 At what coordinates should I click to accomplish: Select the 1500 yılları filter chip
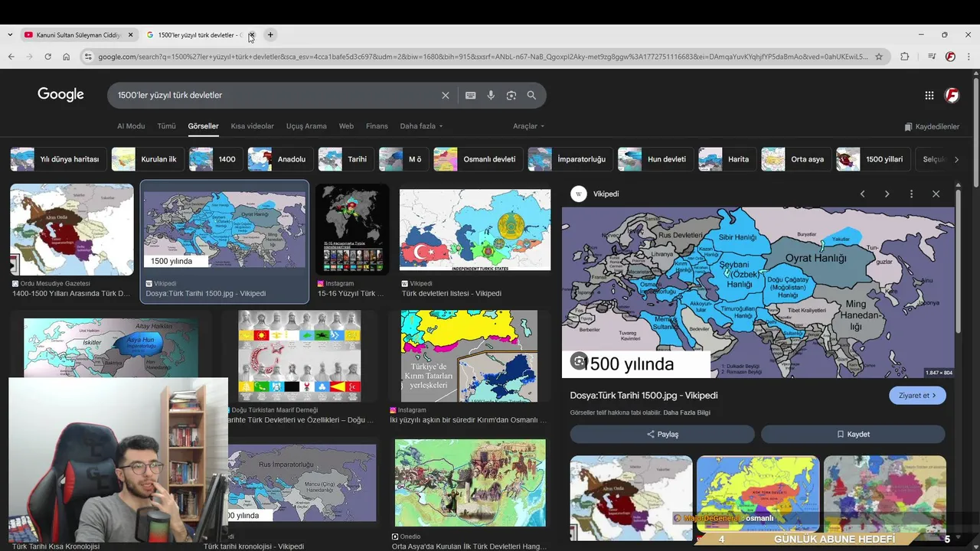872,159
